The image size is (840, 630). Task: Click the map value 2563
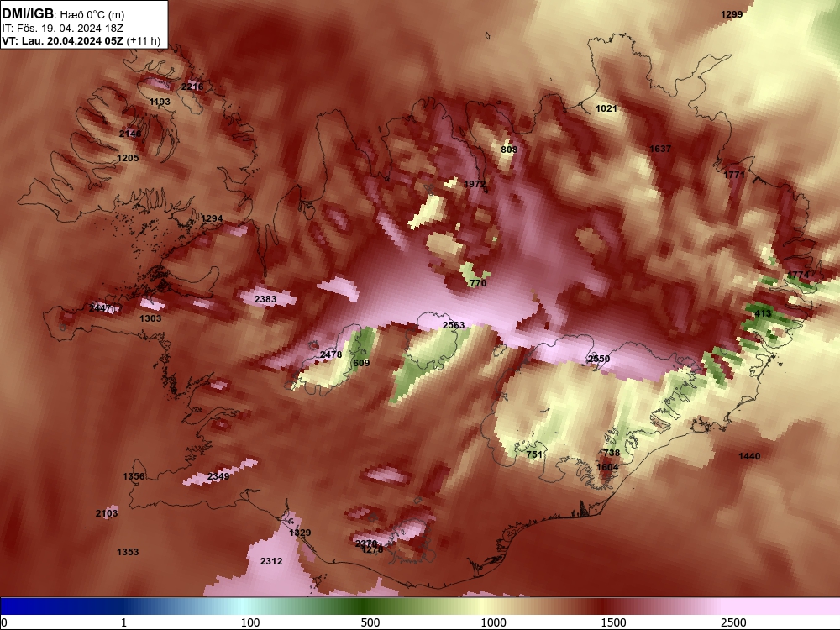(454, 325)
